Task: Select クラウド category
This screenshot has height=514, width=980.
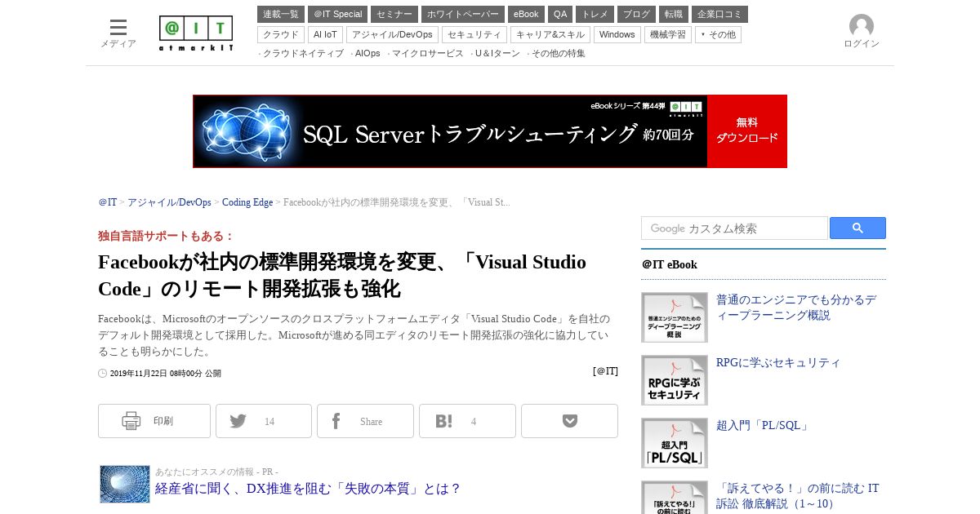Action: (x=281, y=34)
